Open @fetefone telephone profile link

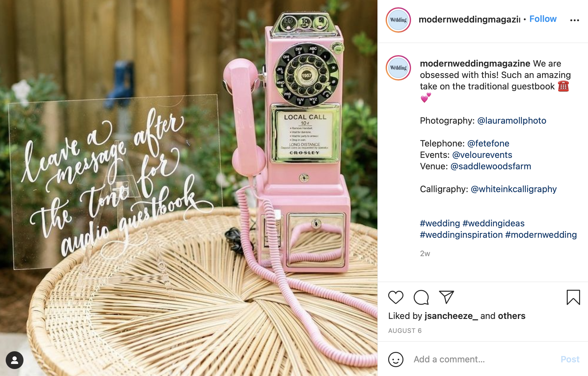point(488,143)
